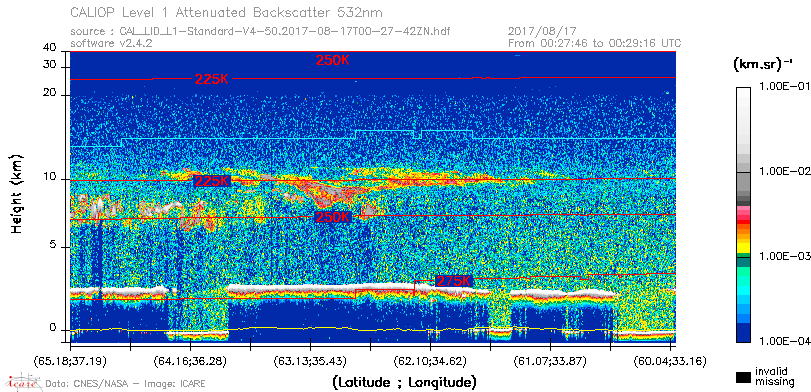The image size is (811, 392).
Task: Click the x-axis label '(65.18;37.19)'
Action: [70, 360]
